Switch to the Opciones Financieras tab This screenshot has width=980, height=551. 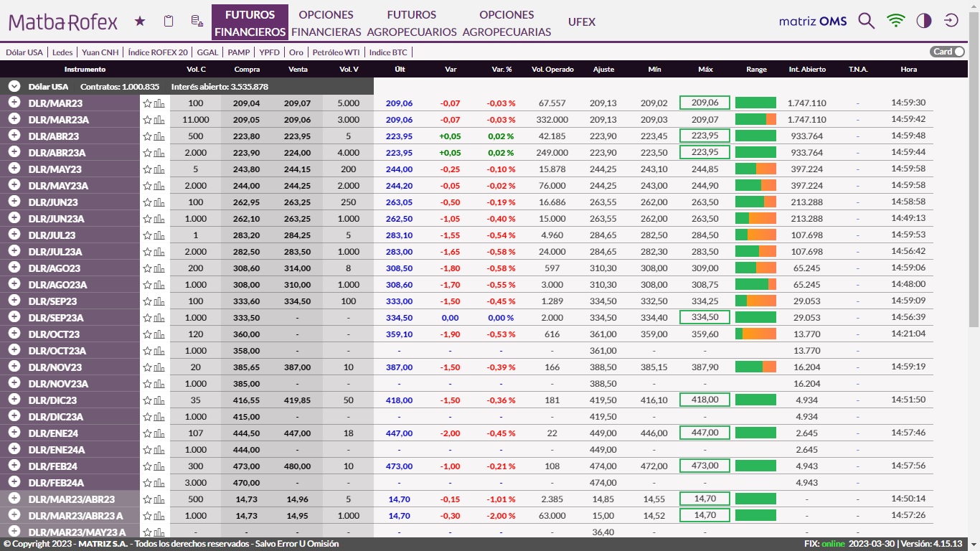[x=326, y=23]
